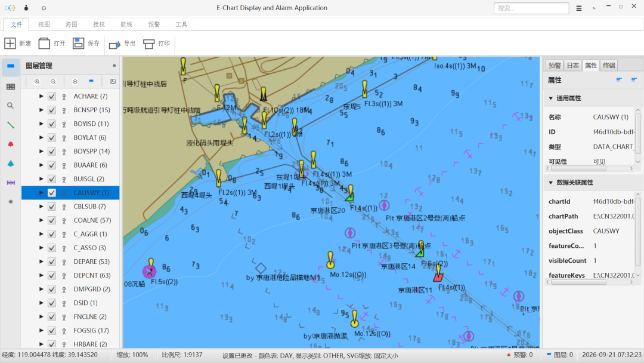Open the red alarm bell panel

click(11, 144)
